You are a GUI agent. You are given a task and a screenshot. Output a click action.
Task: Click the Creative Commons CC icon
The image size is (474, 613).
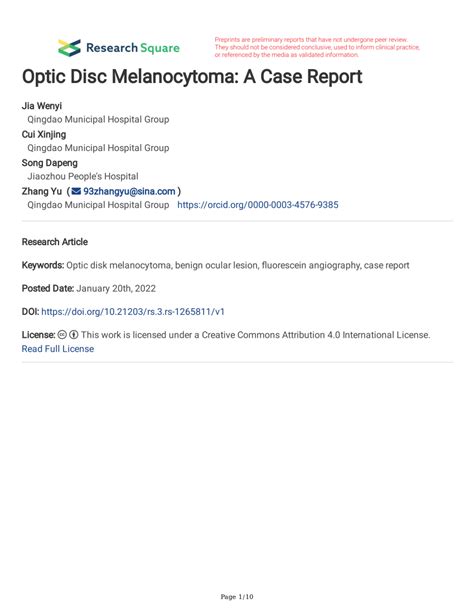coord(62,335)
